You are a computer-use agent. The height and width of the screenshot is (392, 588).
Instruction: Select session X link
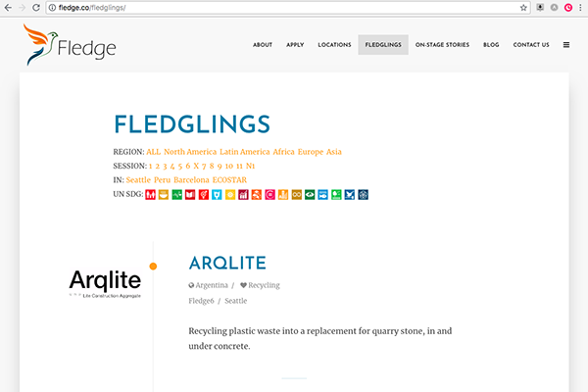click(196, 166)
